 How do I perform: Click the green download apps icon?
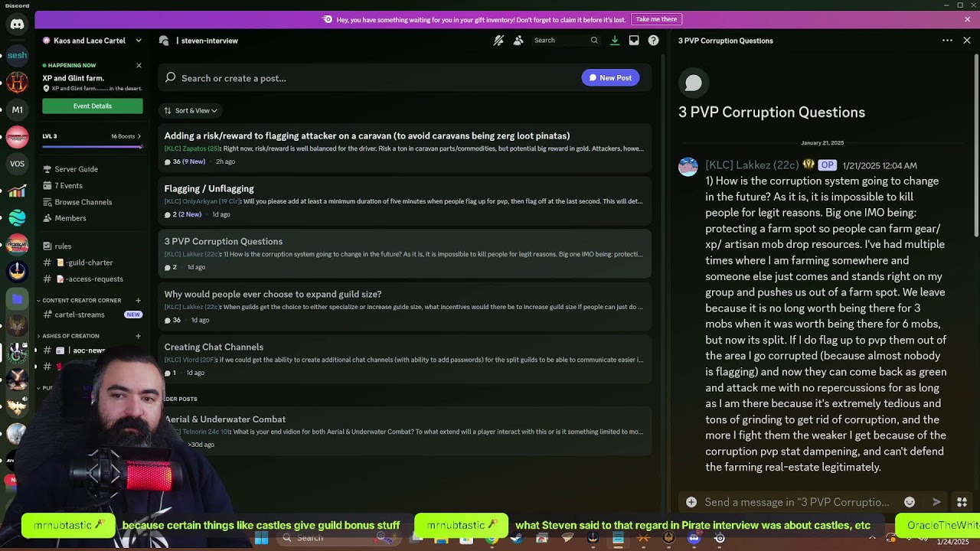[614, 41]
